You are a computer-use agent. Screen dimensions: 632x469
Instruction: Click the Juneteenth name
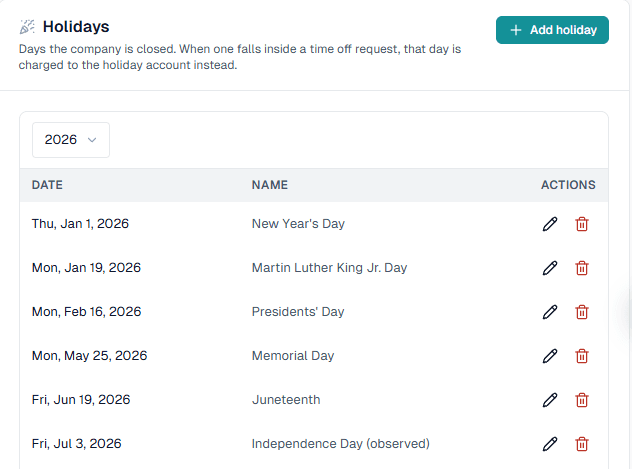[286, 399]
